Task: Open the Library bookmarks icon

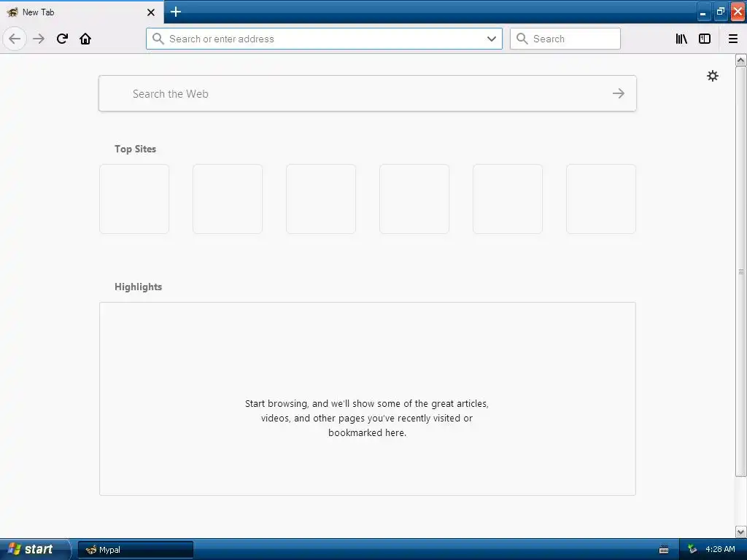Action: (681, 39)
